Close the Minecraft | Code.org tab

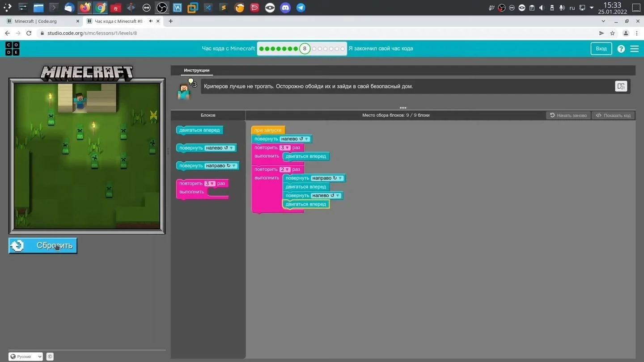click(x=78, y=21)
